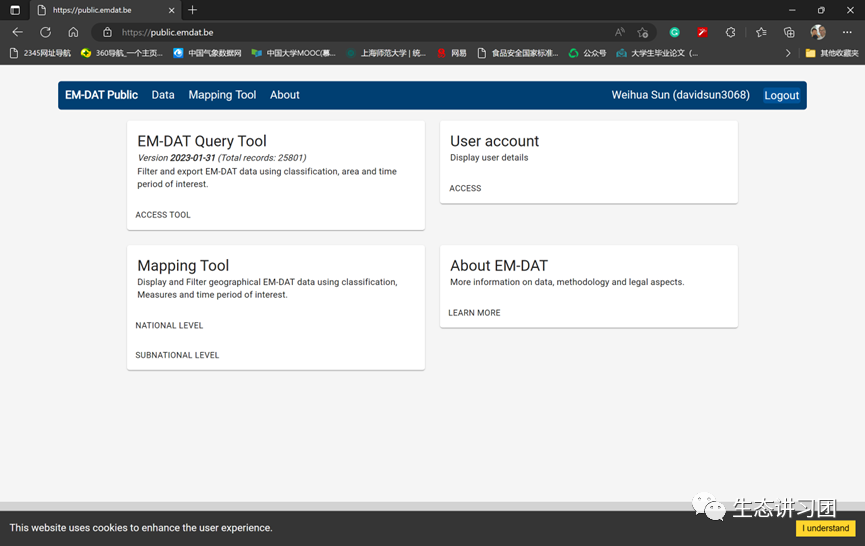This screenshot has height=546, width=865.
Task: Close the public.emdat.be tab
Action: tap(172, 10)
